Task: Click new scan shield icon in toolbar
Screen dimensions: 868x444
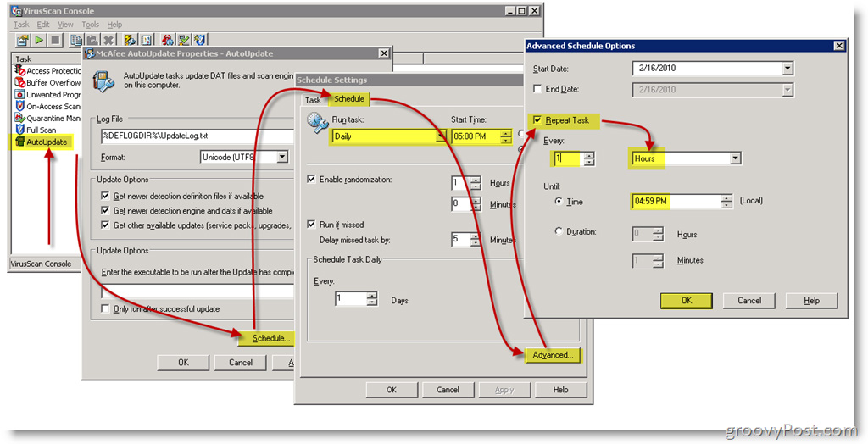Action: [x=200, y=40]
